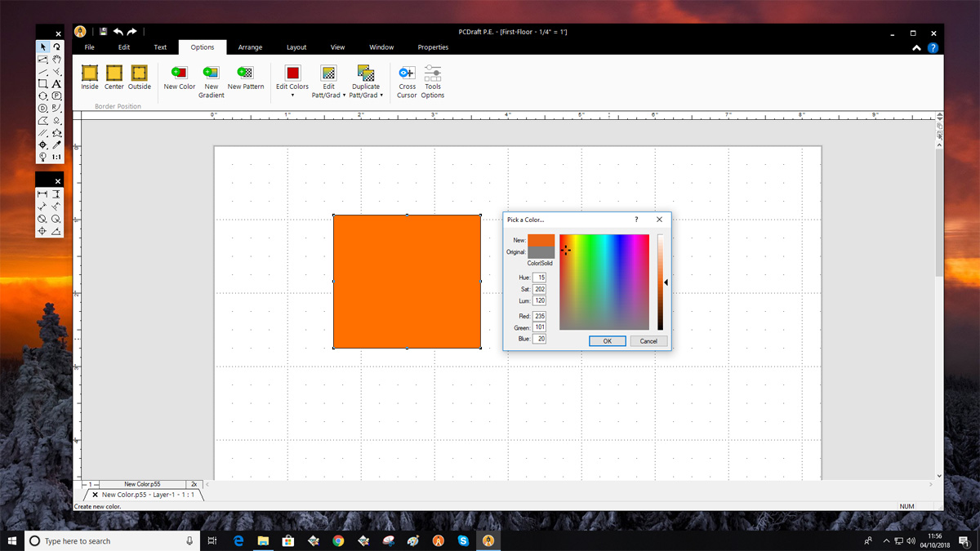Select the arrow selection tool
Viewport: 980px width, 551px height.
point(43,47)
